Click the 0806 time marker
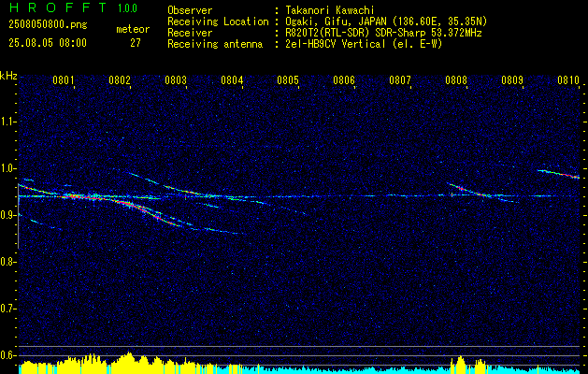This screenshot has width=588, height=374. click(x=344, y=79)
